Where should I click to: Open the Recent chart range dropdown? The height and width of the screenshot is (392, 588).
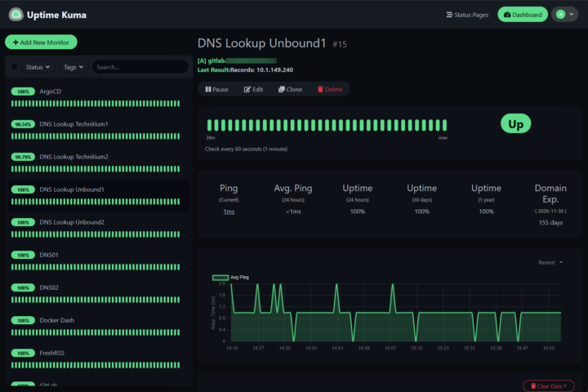coord(550,263)
